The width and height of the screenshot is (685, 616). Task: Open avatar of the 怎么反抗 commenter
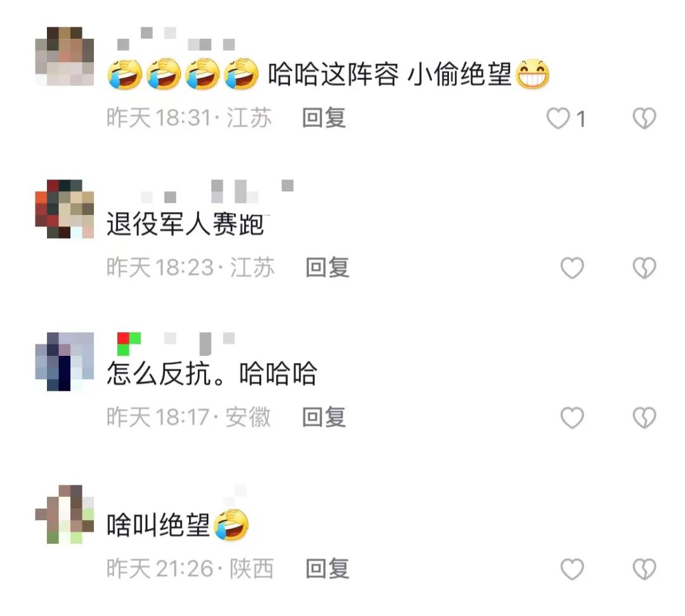tap(65, 362)
